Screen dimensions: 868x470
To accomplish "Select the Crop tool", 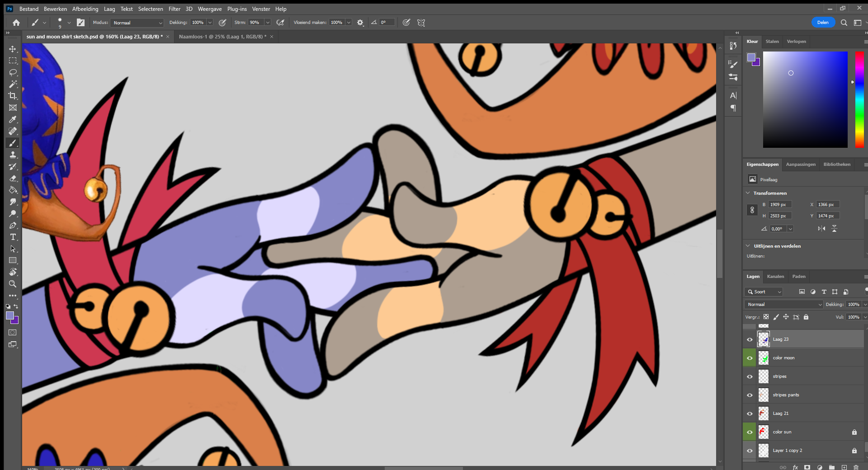I will pos(13,96).
